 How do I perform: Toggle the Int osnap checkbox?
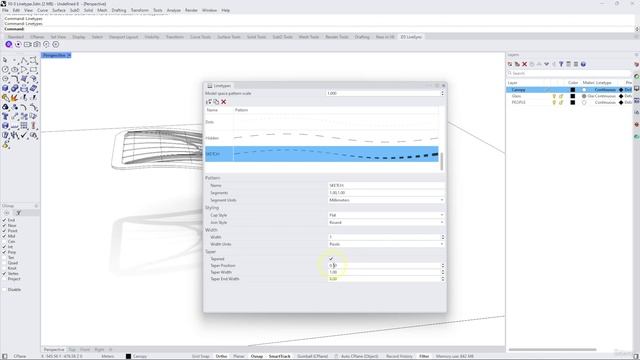[4, 247]
